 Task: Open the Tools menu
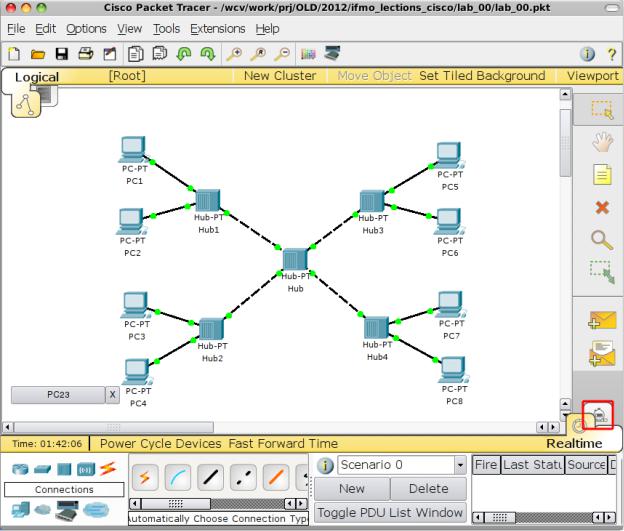pyautogui.click(x=166, y=29)
